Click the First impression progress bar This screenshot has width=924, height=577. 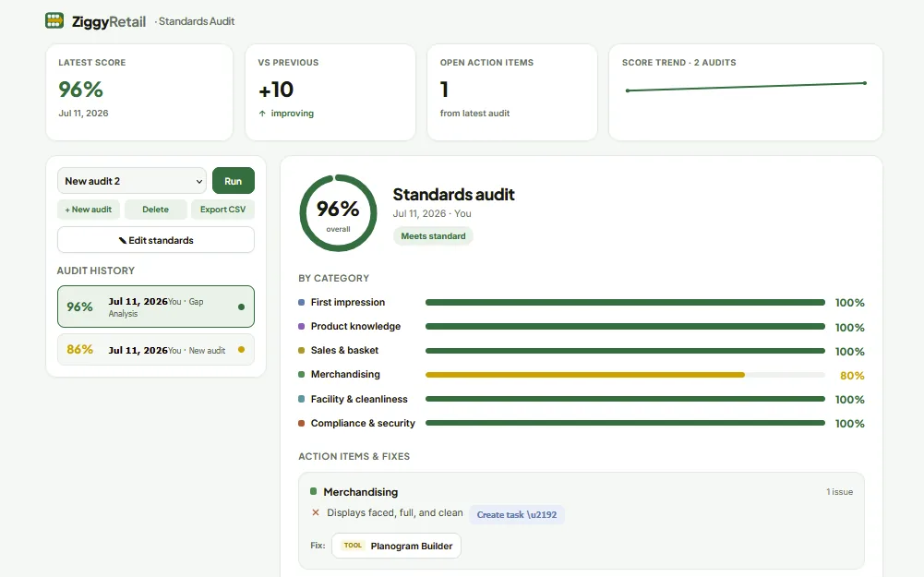pyautogui.click(x=625, y=303)
